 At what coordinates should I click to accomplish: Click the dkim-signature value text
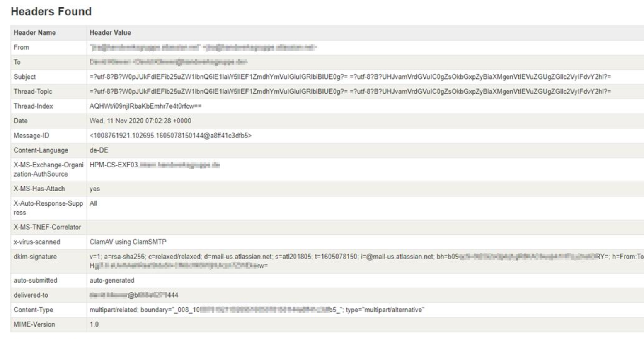[x=366, y=261]
